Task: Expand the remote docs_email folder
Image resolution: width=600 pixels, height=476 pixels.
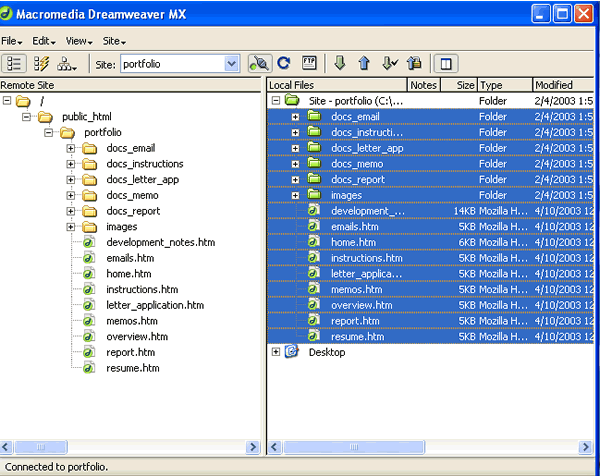Action: pos(72,149)
